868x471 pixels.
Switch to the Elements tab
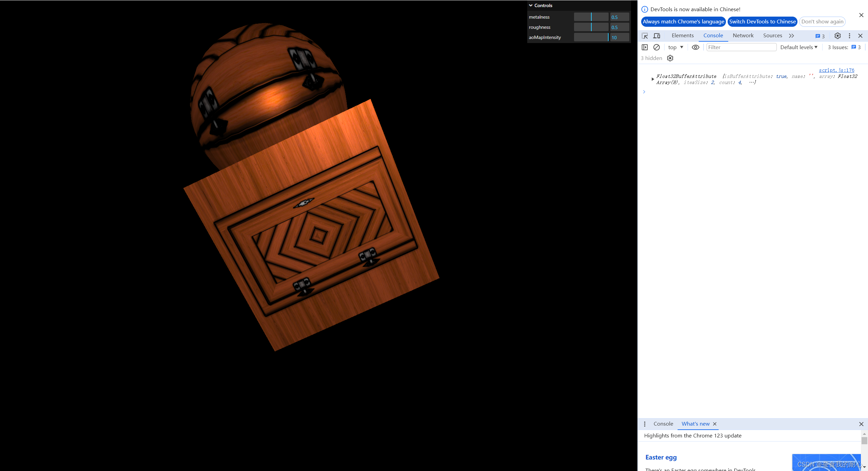click(682, 36)
